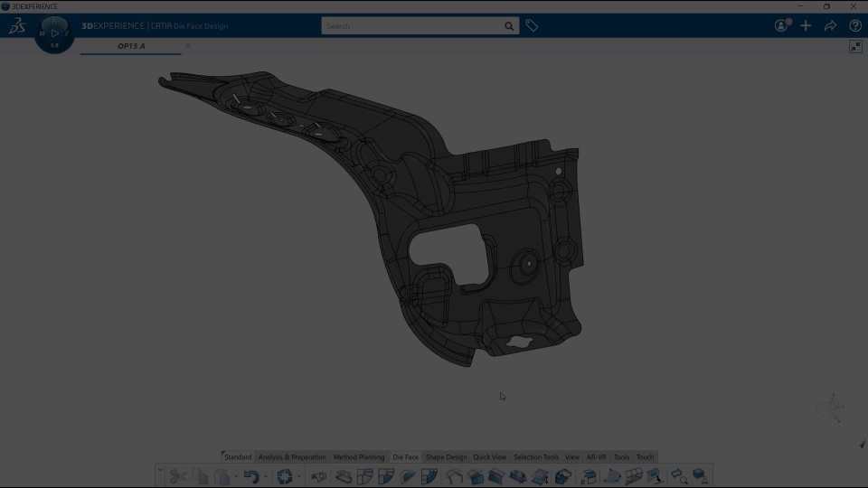Click the panel with down-arrow icon
The width and height of the screenshot is (868, 488).
point(655,476)
